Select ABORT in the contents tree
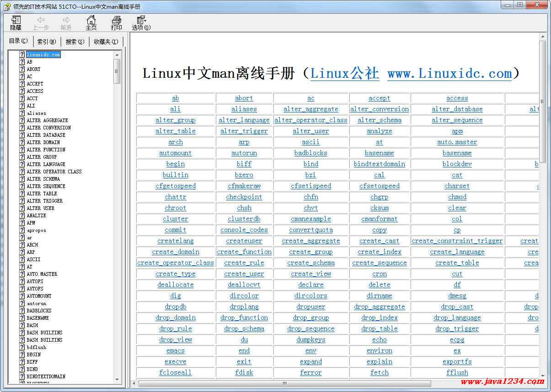The image size is (551, 392). click(x=33, y=69)
